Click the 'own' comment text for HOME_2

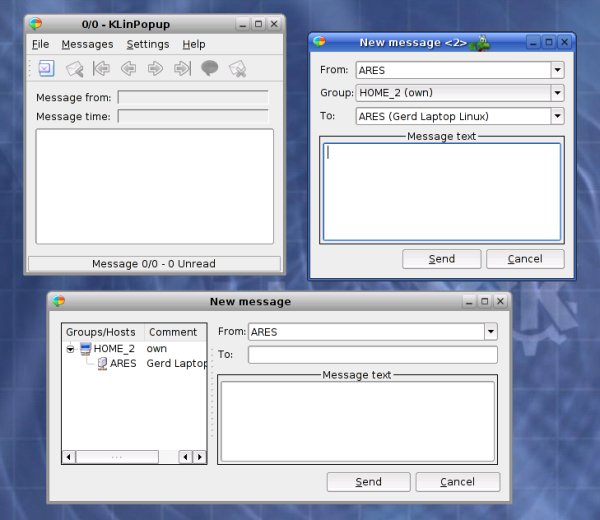point(157,349)
